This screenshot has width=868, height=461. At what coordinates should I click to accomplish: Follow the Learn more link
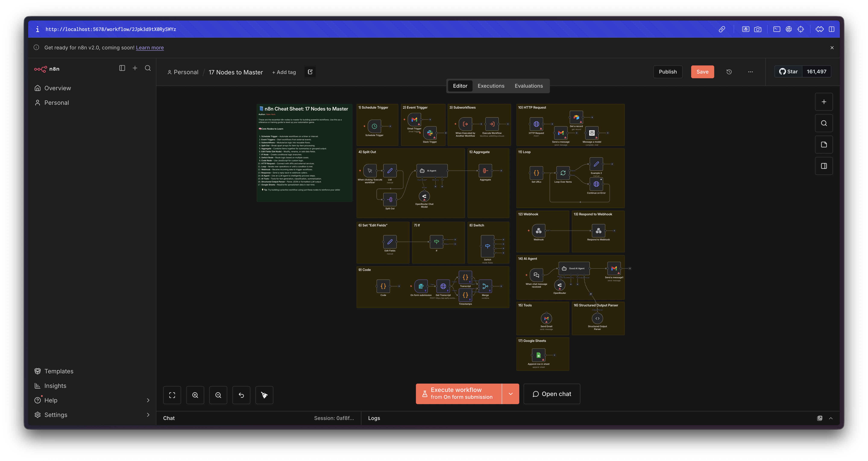pos(150,47)
